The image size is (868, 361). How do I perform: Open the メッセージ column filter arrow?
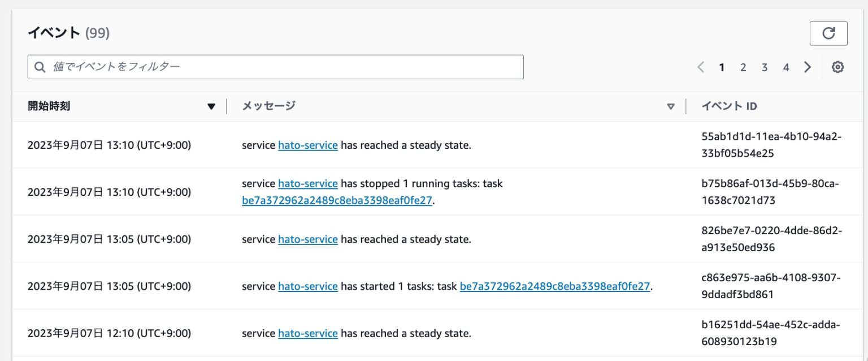(x=671, y=106)
